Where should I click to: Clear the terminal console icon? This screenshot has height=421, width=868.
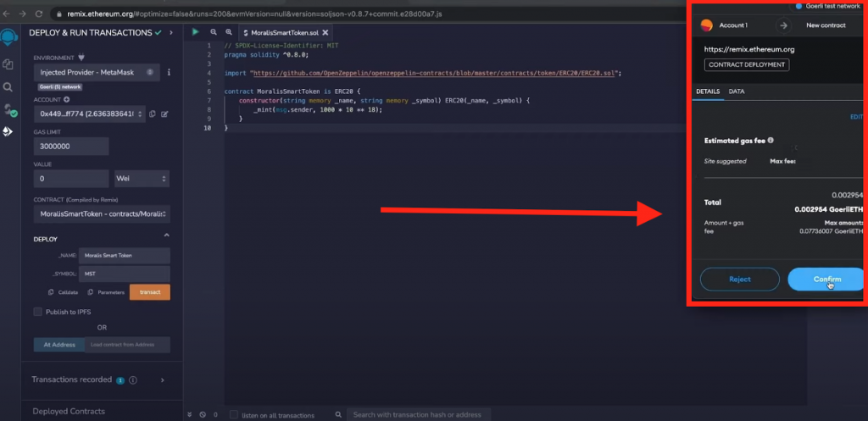coord(203,414)
